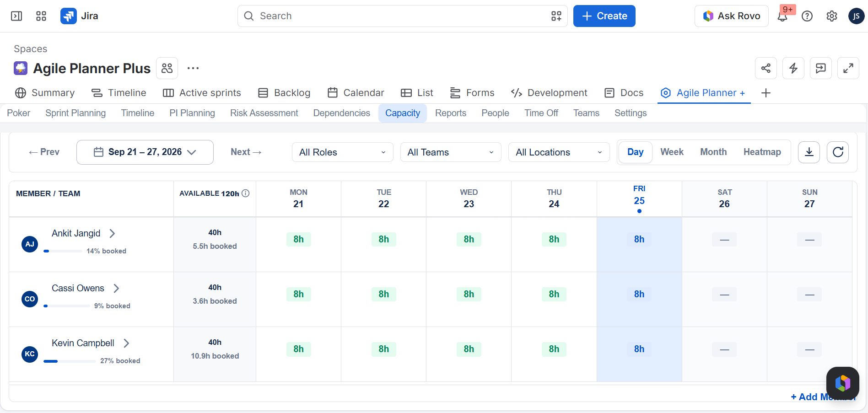Viewport: 868px width, 413px height.
Task: Open the All Roles dropdown
Action: pos(343,152)
